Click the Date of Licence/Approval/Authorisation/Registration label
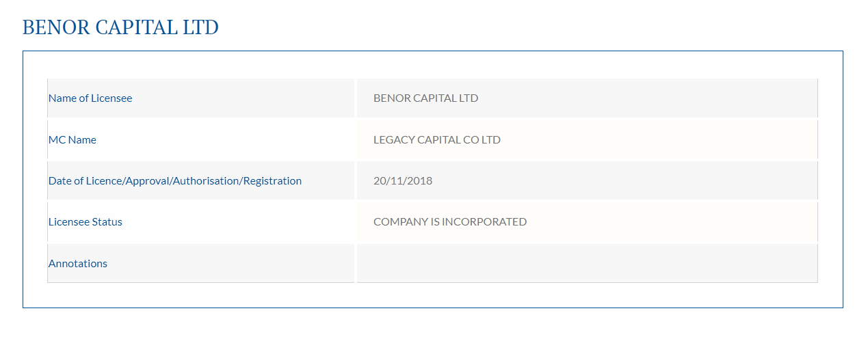Image resolution: width=868 pixels, height=341 pixels. (174, 181)
